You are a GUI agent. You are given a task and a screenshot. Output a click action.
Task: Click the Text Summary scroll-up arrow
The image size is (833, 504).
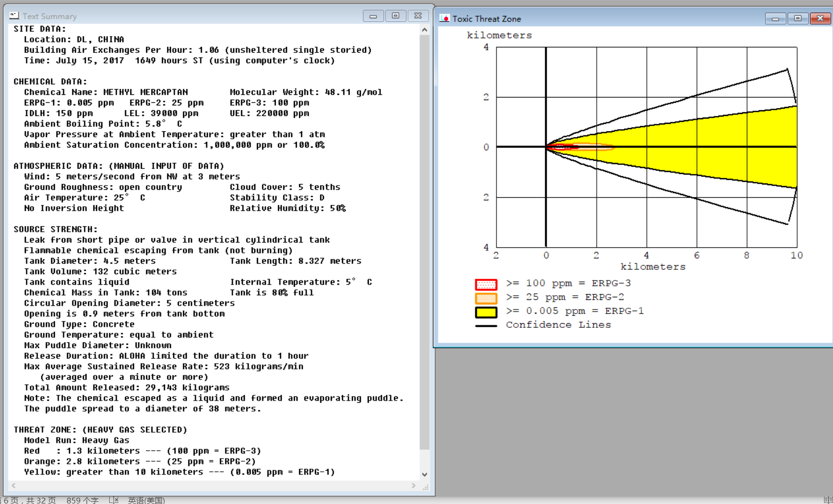(425, 30)
